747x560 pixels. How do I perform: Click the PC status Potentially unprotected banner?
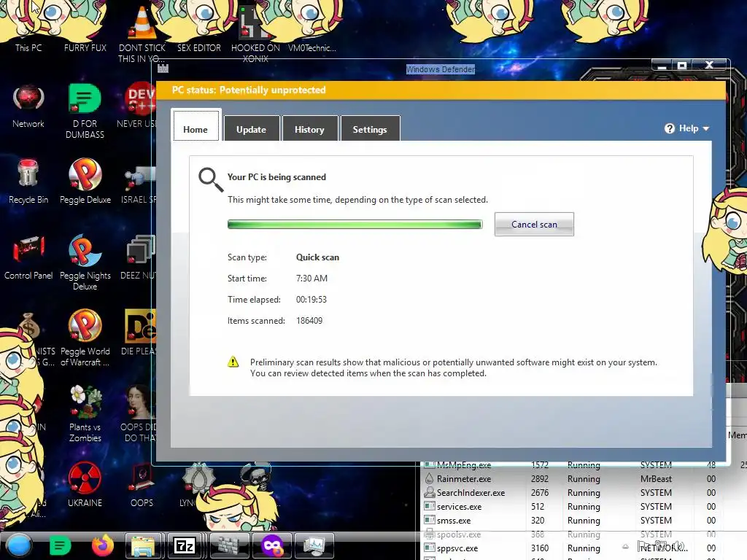pos(441,90)
